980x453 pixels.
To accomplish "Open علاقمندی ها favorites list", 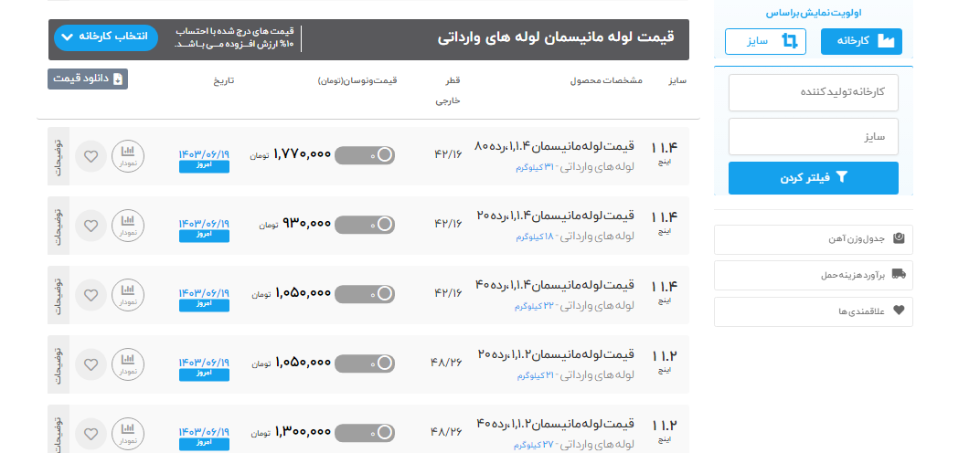I will [813, 311].
